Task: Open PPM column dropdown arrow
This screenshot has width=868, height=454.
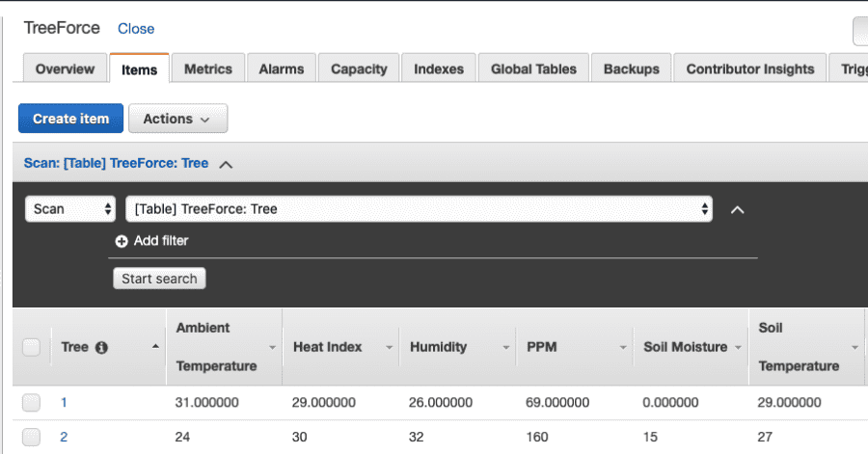Action: pos(623,348)
